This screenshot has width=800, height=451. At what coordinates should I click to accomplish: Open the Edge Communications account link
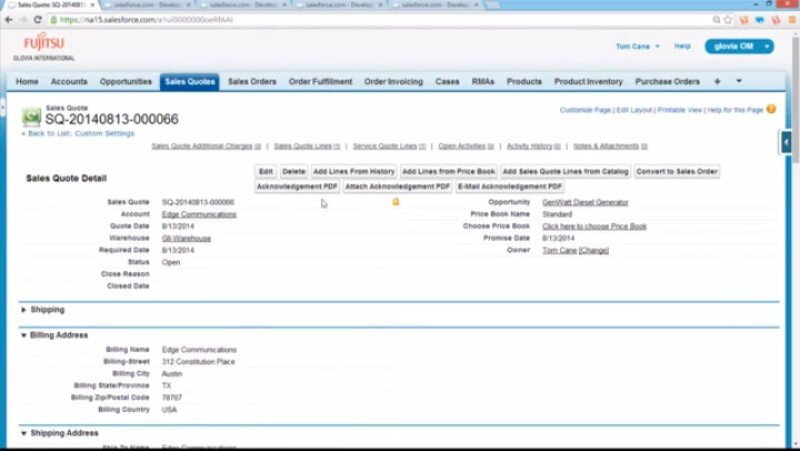199,214
